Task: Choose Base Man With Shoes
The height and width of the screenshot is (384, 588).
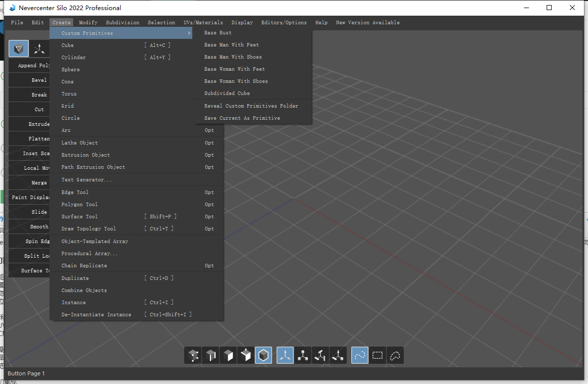Action: click(251, 57)
